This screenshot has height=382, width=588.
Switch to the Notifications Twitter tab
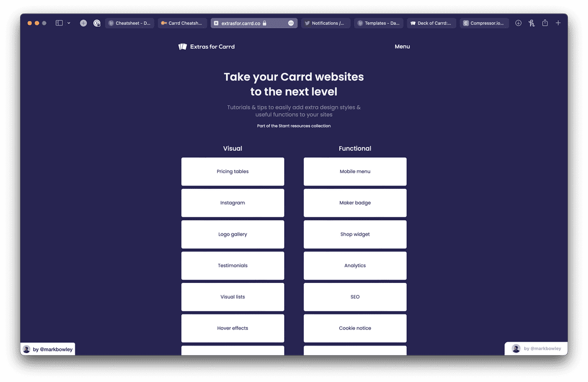click(325, 23)
